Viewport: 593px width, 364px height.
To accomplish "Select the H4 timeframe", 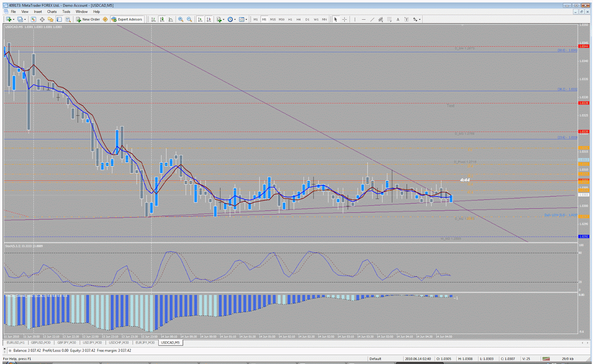I will pyautogui.click(x=298, y=19).
